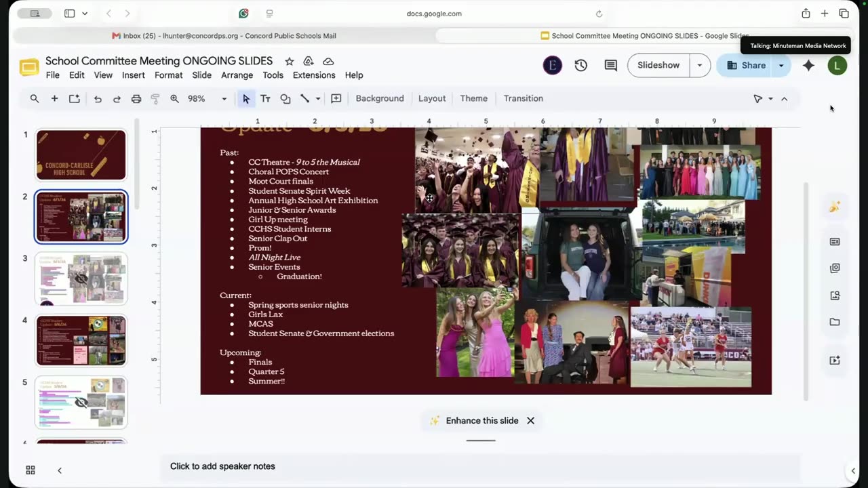Click the Transition button
Viewport: 868px width, 488px height.
pos(523,98)
